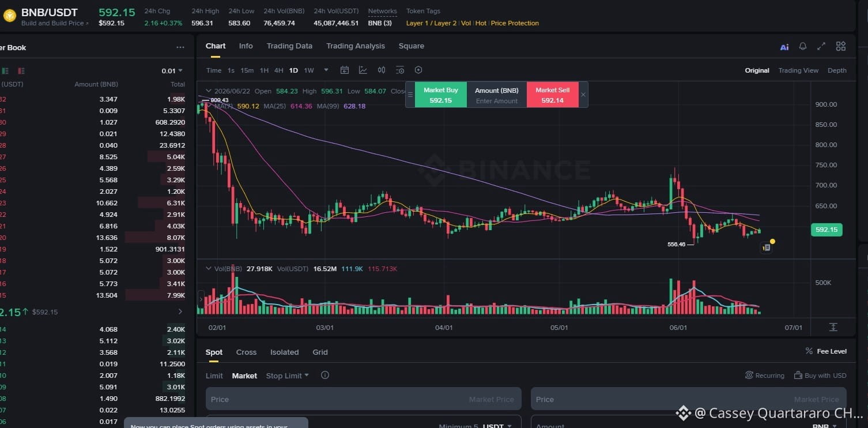This screenshot has height=428, width=868.
Task: Open the Trading Analysis tab
Action: click(x=356, y=46)
